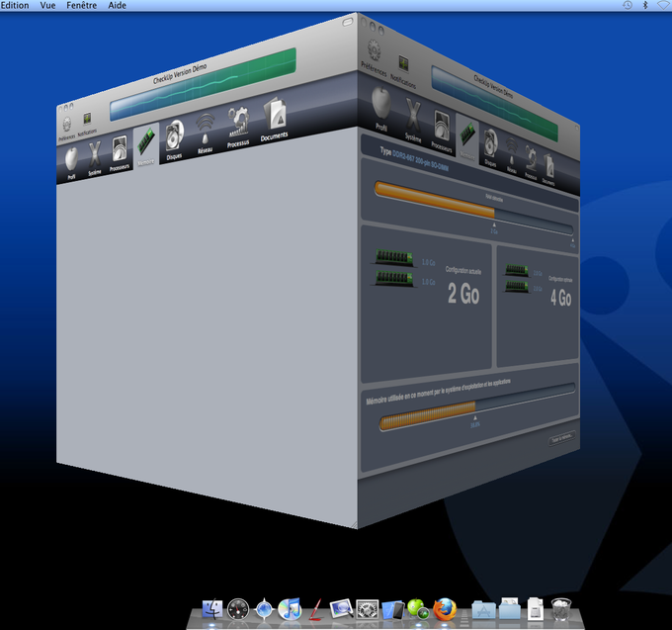Select Processeurs tab on the blank-panel face

point(120,152)
